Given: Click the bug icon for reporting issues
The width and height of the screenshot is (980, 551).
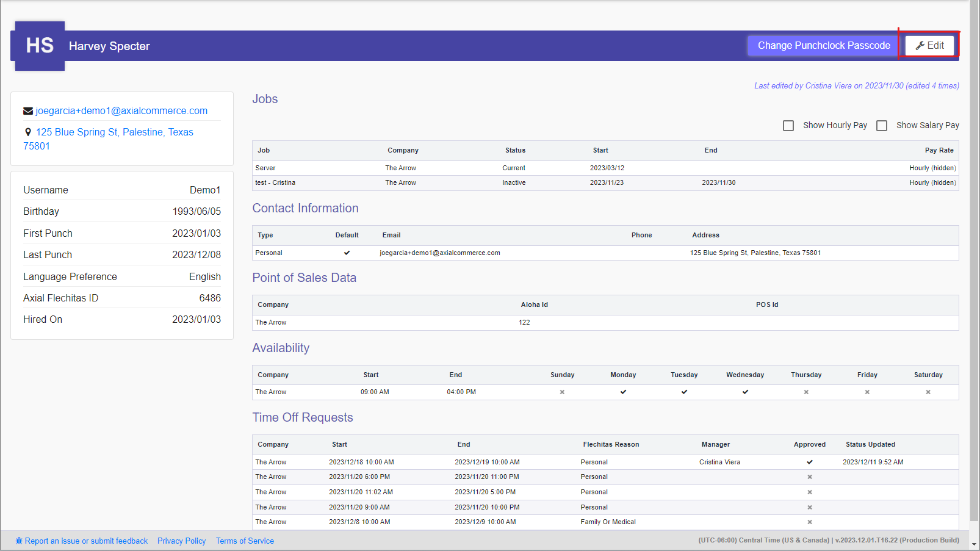Looking at the screenshot, I should click(x=19, y=541).
